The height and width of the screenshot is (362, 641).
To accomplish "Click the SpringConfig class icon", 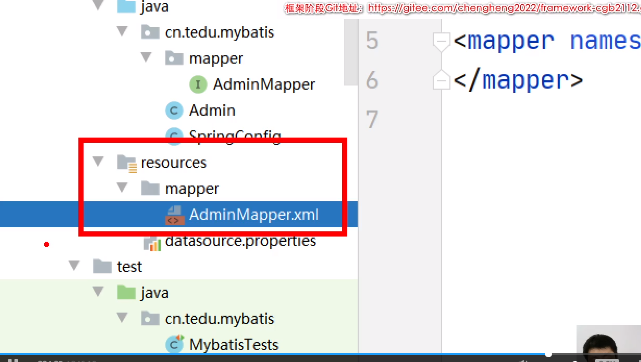I will [174, 136].
